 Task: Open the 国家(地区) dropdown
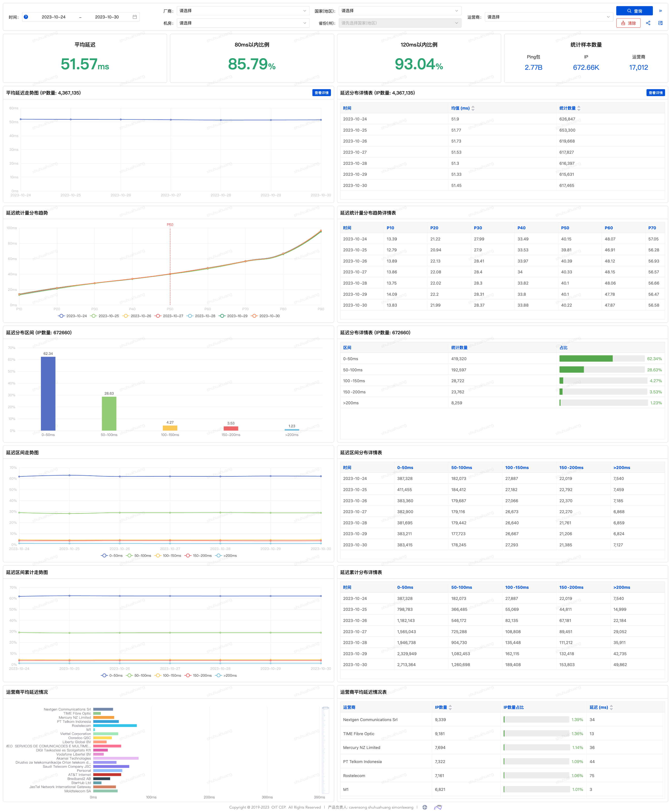click(x=400, y=11)
